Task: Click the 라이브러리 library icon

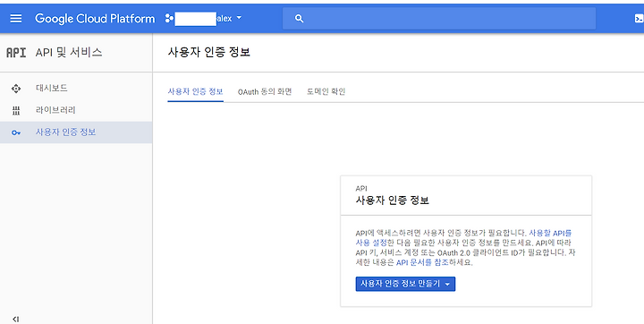Action: point(16,110)
